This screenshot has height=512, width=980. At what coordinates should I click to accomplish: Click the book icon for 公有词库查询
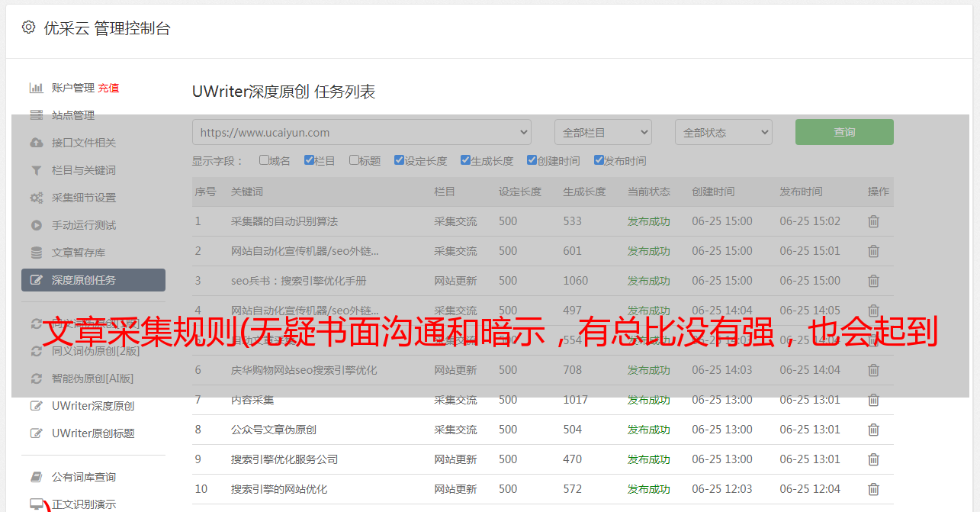36,477
